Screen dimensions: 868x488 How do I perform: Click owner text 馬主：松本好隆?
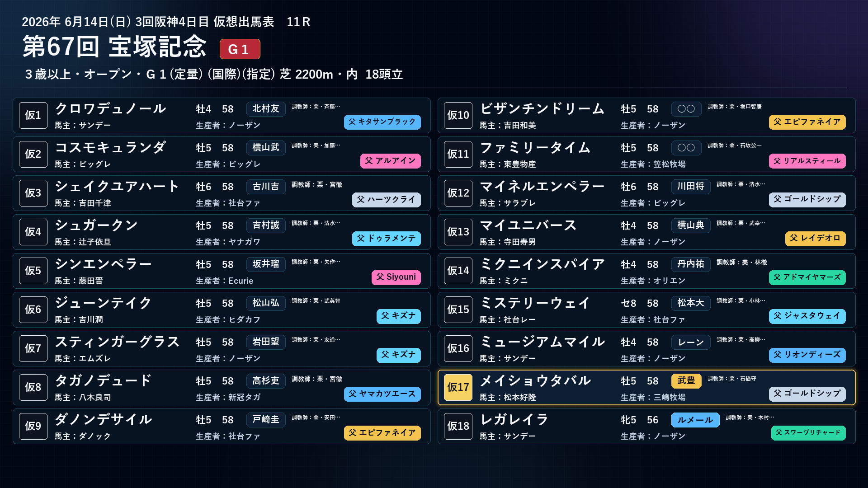(x=508, y=398)
